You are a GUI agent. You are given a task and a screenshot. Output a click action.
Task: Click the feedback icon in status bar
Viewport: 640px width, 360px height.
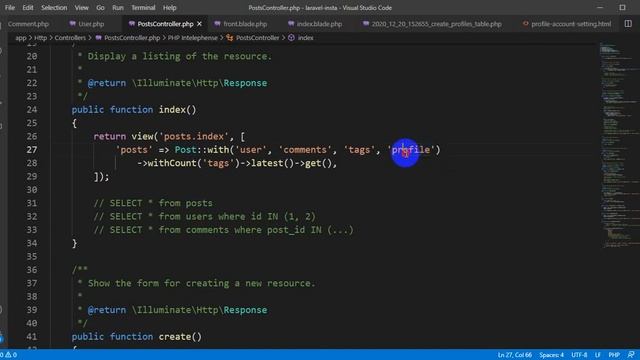coord(631,355)
